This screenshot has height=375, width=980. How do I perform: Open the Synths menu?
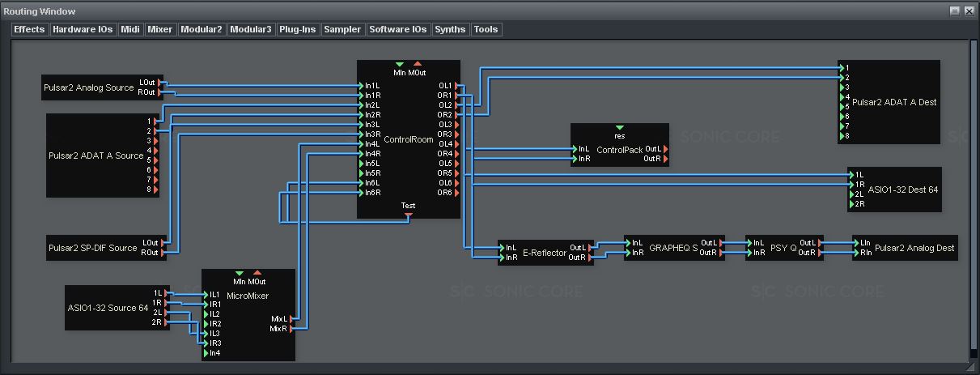(x=450, y=29)
